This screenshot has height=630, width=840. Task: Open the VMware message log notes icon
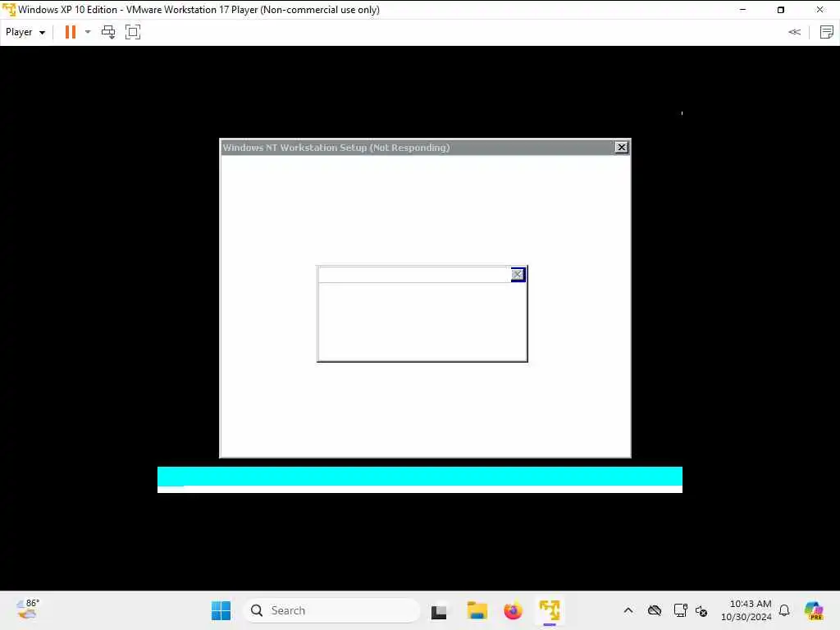click(827, 32)
